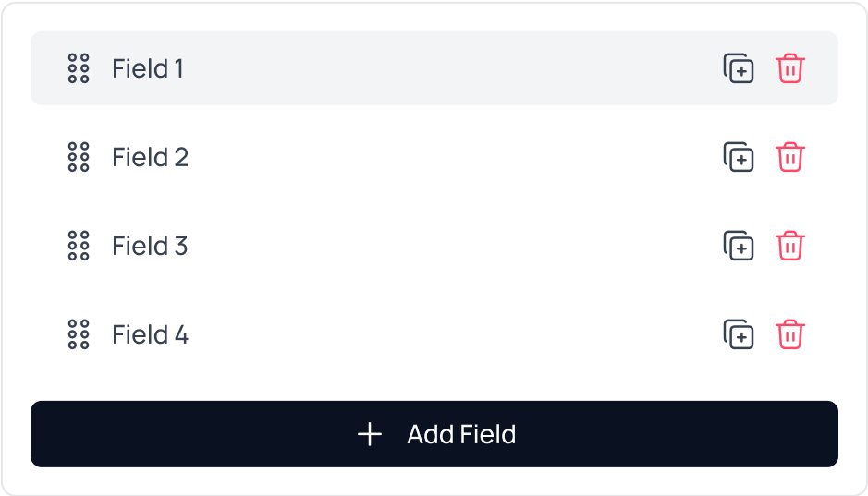Select the Field 3 label
Image resolution: width=868 pixels, height=496 pixels.
pyautogui.click(x=150, y=246)
